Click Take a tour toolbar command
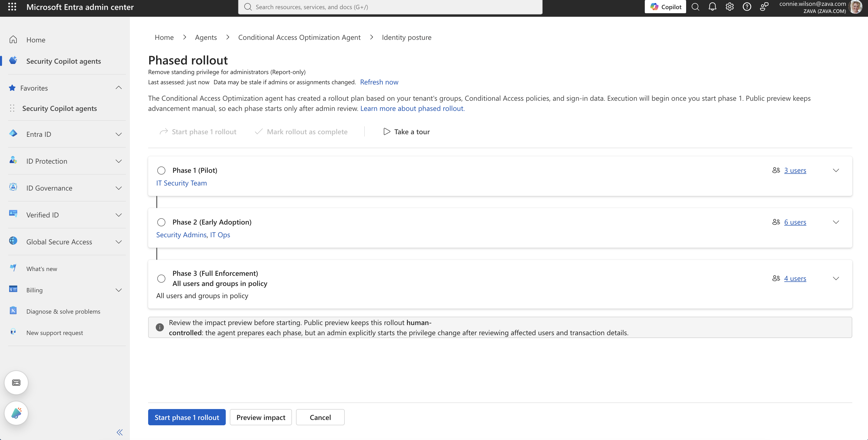The height and width of the screenshot is (440, 868). [x=406, y=132]
